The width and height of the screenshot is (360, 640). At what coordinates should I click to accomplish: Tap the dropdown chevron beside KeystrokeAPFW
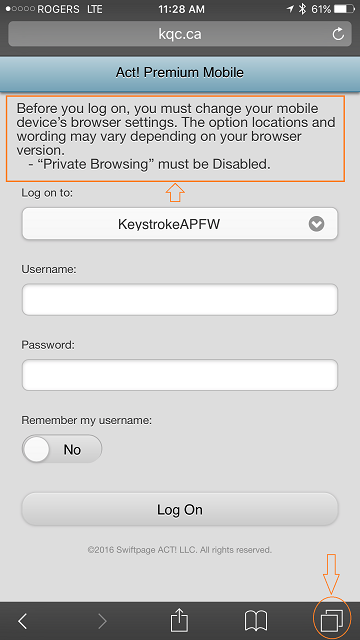tap(316, 224)
